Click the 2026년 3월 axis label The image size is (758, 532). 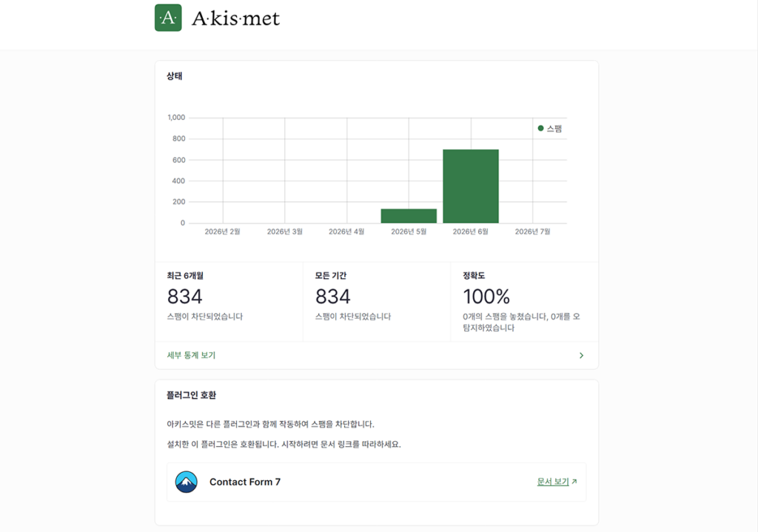click(285, 232)
